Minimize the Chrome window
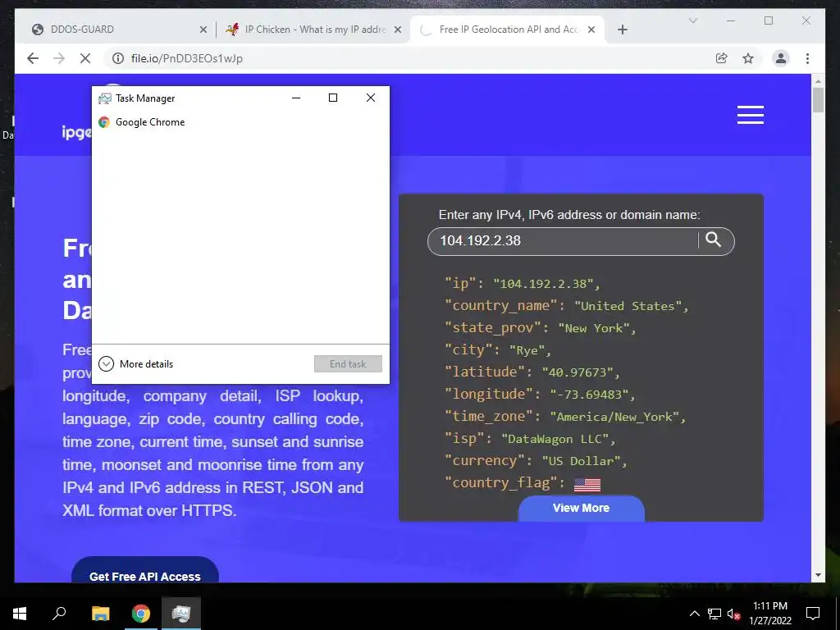840x630 pixels. (731, 21)
